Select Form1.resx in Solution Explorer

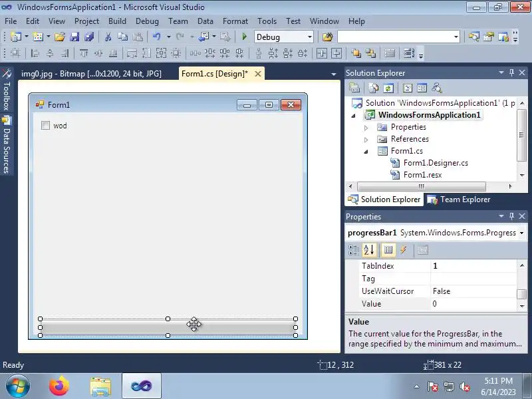tap(422, 175)
